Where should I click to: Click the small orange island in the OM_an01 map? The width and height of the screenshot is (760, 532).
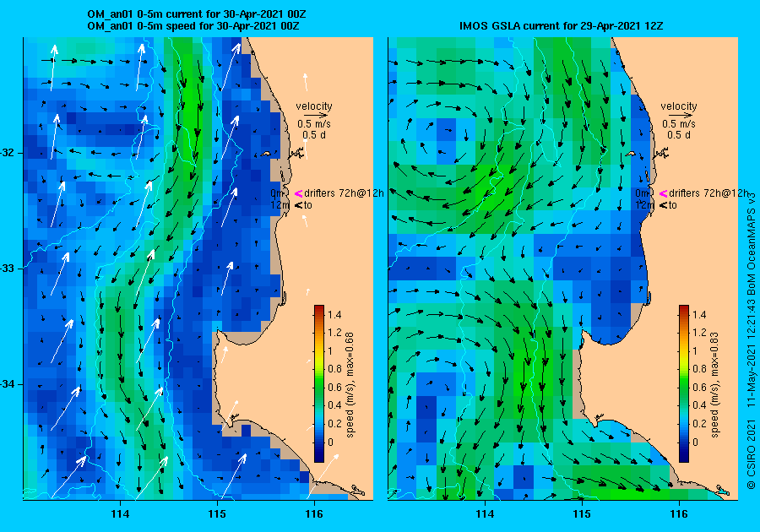(266, 154)
